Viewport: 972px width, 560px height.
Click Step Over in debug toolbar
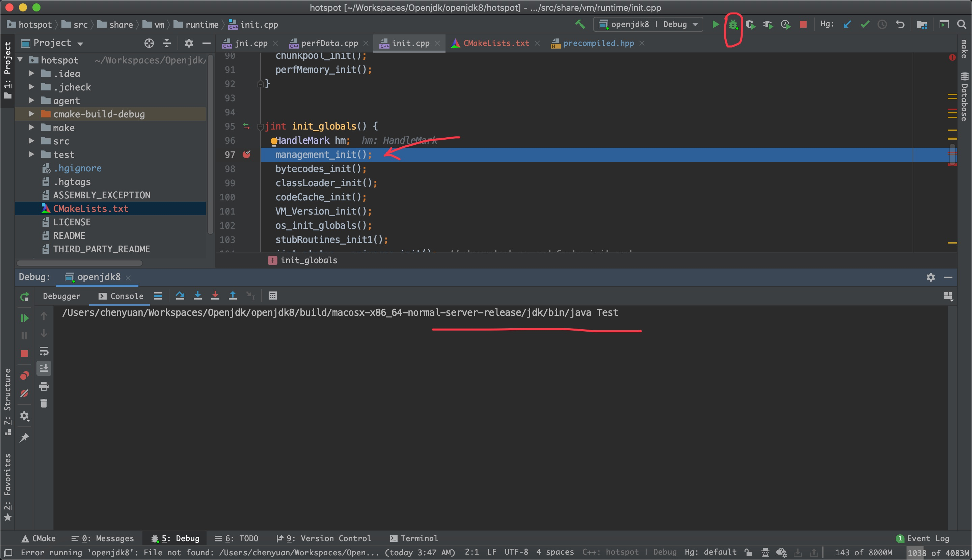pos(180,296)
